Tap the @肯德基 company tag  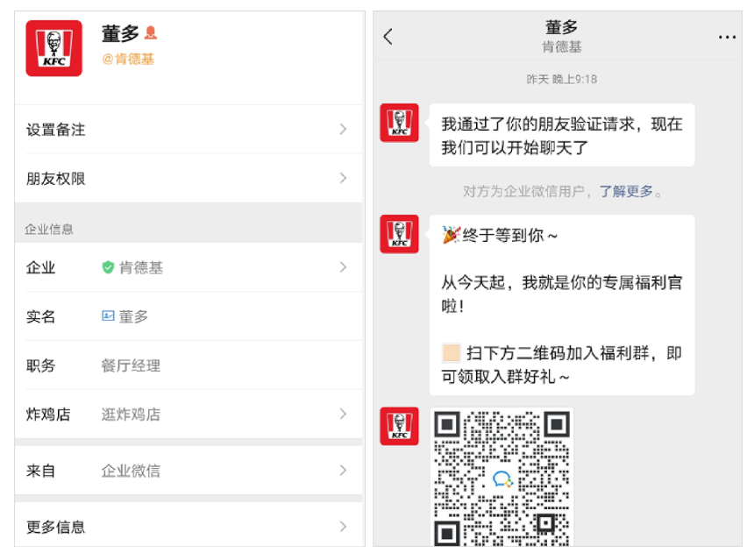point(128,59)
